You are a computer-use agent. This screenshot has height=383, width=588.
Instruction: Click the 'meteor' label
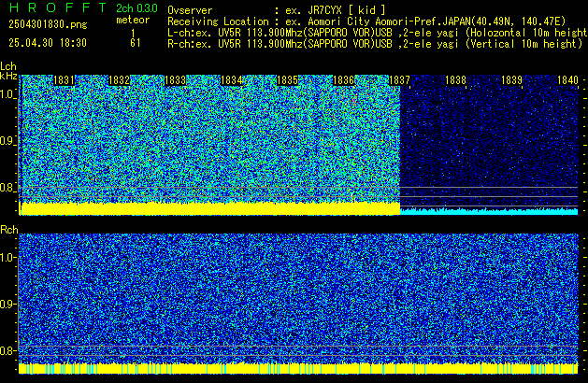pos(133,20)
